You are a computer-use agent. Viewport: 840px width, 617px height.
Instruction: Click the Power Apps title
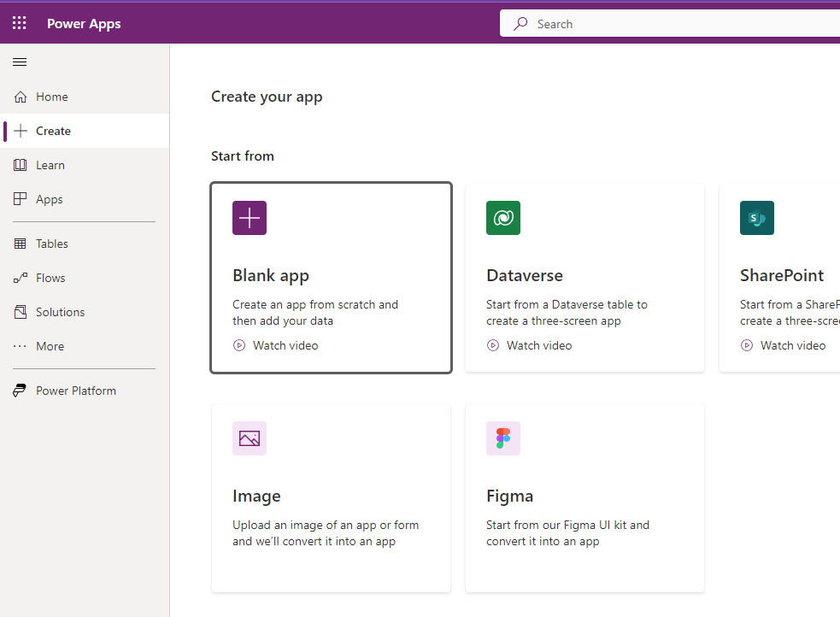click(84, 24)
